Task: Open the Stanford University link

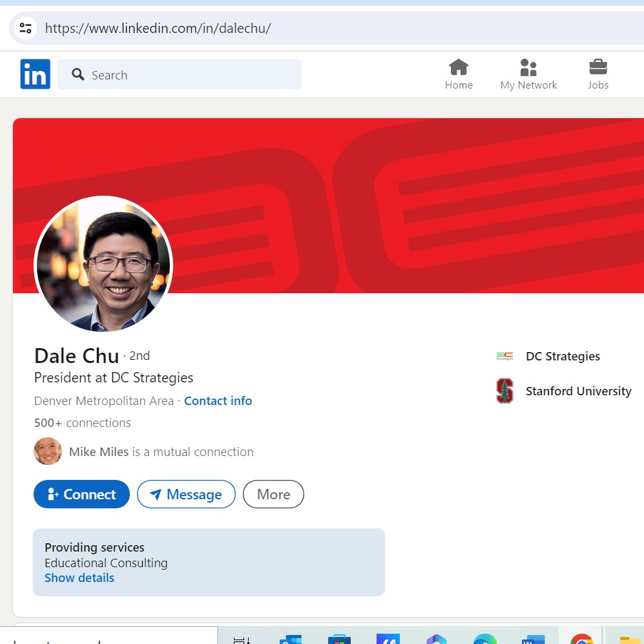Action: point(578,391)
